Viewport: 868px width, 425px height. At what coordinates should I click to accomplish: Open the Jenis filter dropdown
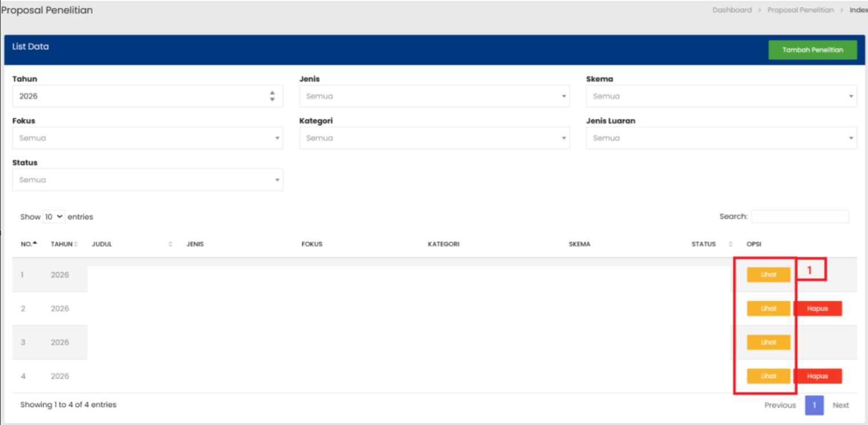(434, 96)
